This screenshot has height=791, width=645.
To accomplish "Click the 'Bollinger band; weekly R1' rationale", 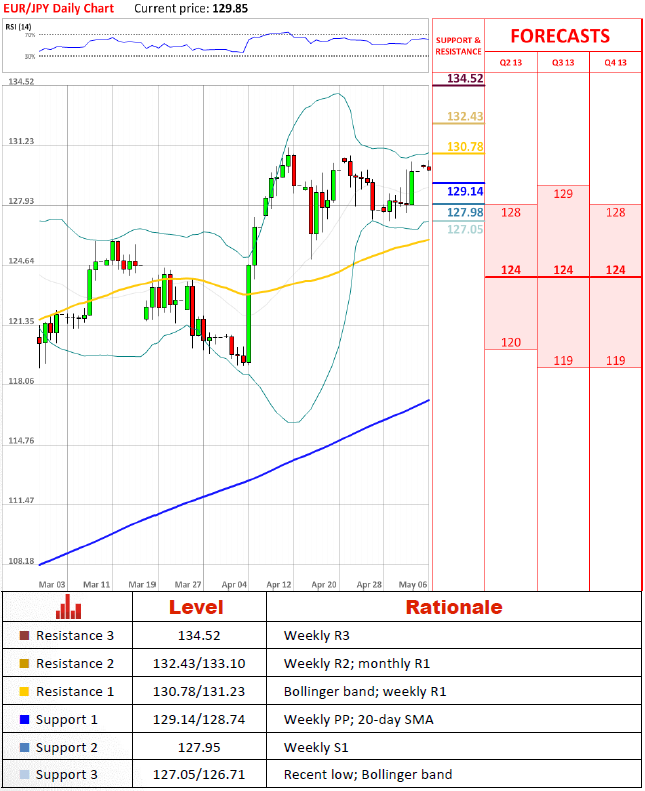I will pos(365,692).
